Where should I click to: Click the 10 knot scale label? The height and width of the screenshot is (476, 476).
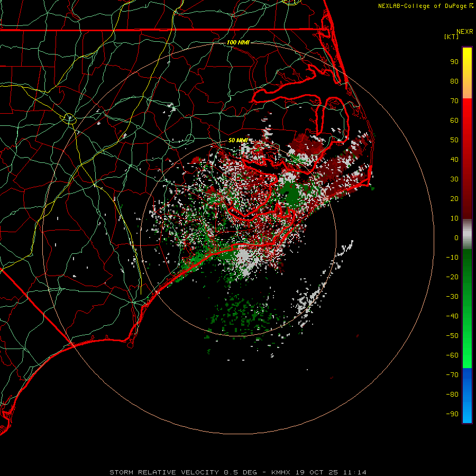click(x=454, y=218)
